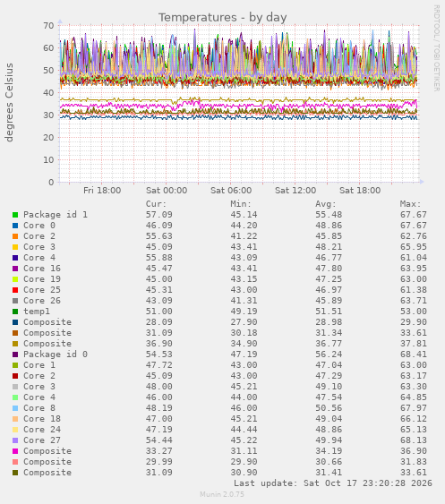The width and height of the screenshot is (445, 504).
Task: Click the 'Max:' column header
Action: pyautogui.click(x=411, y=204)
